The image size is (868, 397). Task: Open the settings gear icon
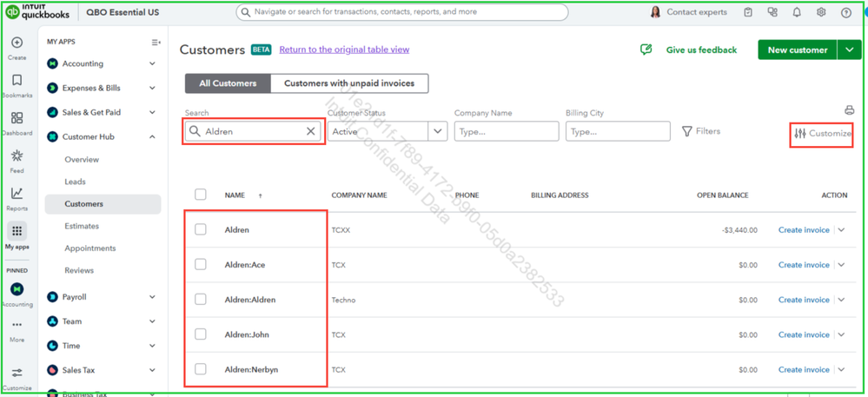pyautogui.click(x=821, y=12)
